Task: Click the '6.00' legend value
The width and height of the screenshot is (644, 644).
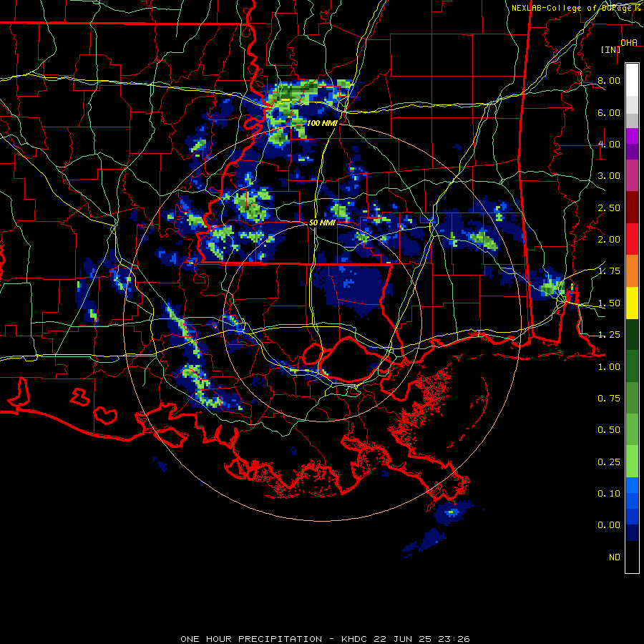Action: coord(609,112)
